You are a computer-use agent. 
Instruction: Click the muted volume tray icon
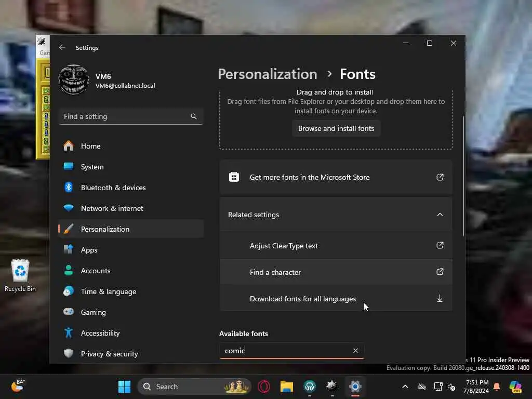coord(451,387)
